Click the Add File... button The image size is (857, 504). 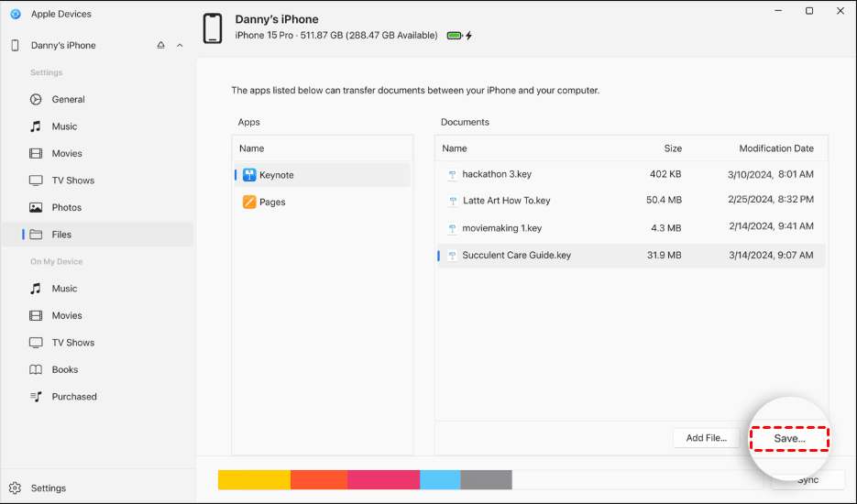tap(706, 438)
